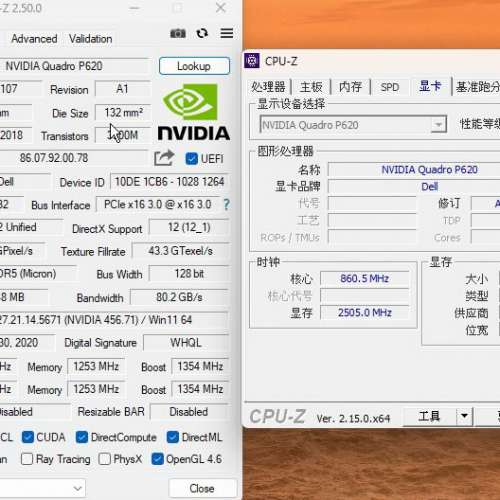Enable the Ray Tracing checkbox
The height and width of the screenshot is (500, 500).
coord(27,459)
